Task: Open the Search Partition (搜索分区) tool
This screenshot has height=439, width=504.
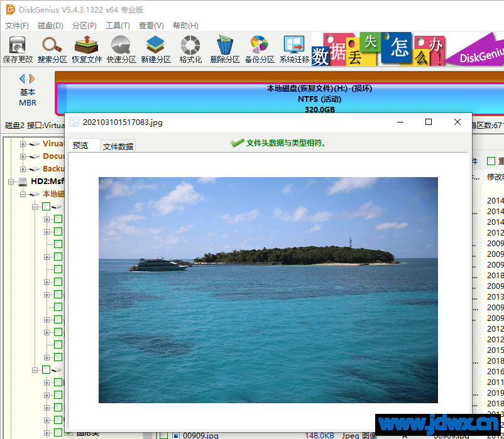Action: [x=52, y=50]
